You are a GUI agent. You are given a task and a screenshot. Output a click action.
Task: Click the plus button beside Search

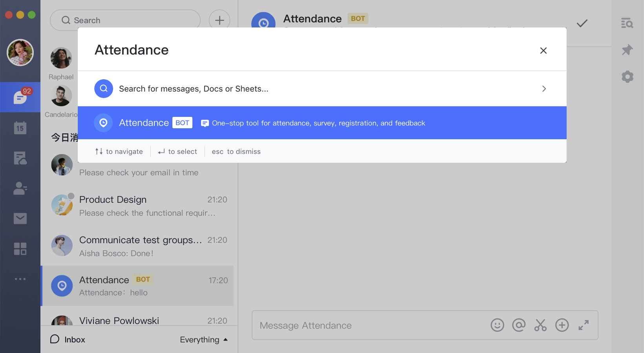click(x=220, y=20)
